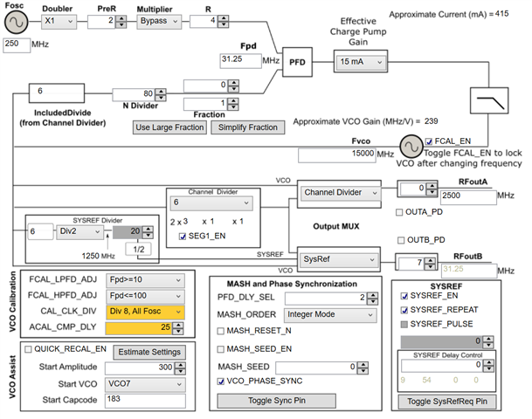Click the SYSREF_PULSE checkbox
The image size is (532, 419).
point(404,324)
